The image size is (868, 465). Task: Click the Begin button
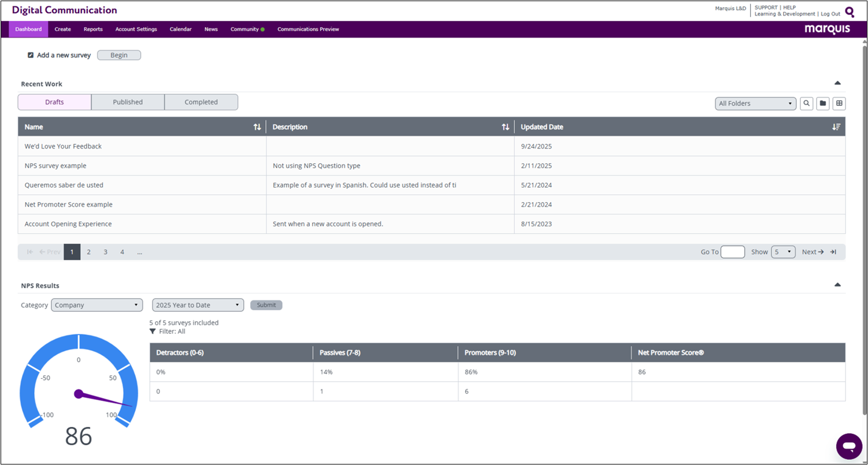tap(118, 55)
